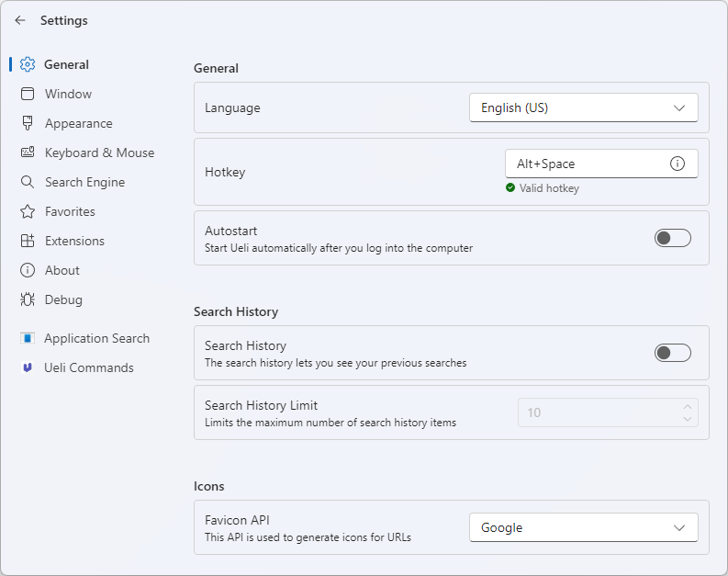The image size is (728, 576).
Task: Click the Alt+Space hotkey input field
Action: 588,164
